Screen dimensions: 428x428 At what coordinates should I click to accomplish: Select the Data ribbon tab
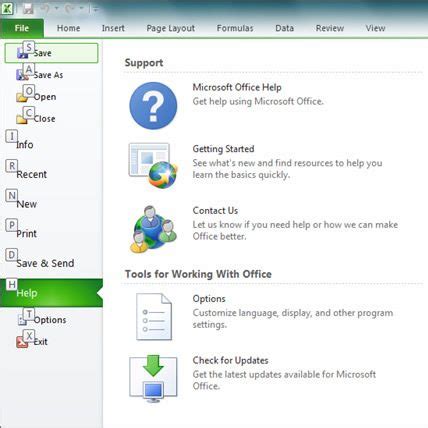coord(284,28)
